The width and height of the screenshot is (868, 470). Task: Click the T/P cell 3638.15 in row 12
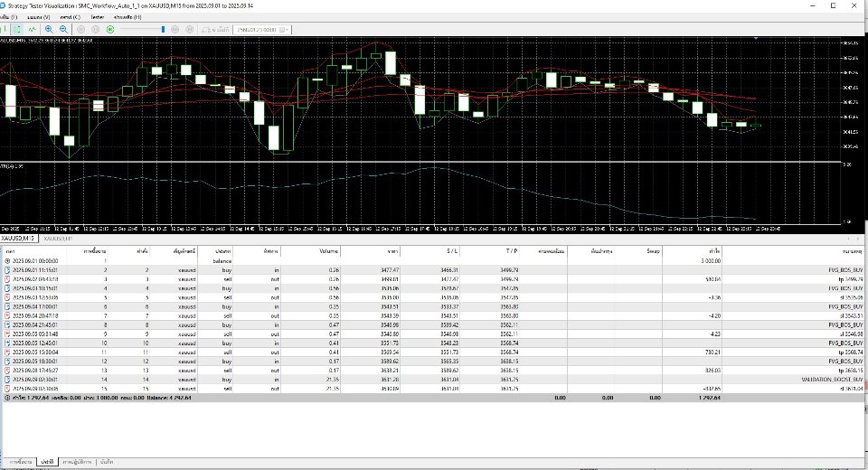point(509,361)
